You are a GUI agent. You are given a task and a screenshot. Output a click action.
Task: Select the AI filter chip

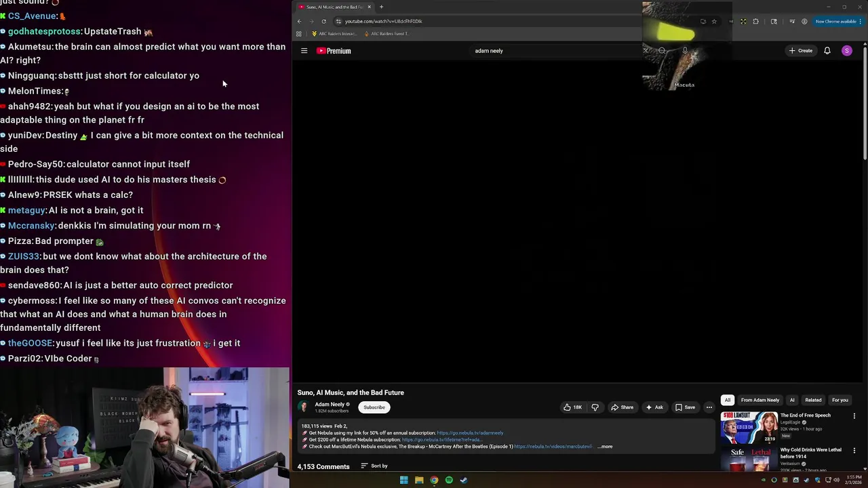pos(791,400)
